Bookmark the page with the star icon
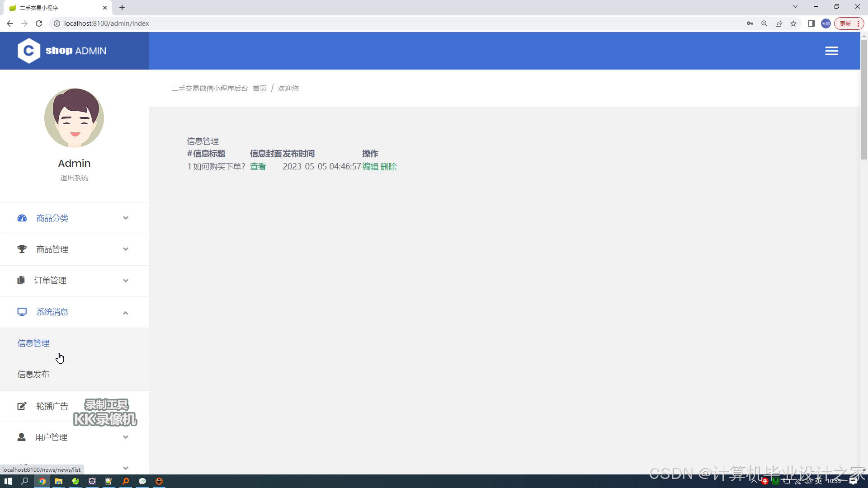868x488 pixels. point(793,23)
